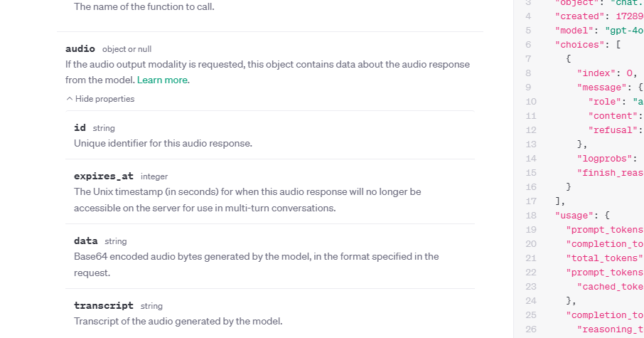644x338 pixels.
Task: Click the "object or null" type label
Action: click(x=127, y=49)
